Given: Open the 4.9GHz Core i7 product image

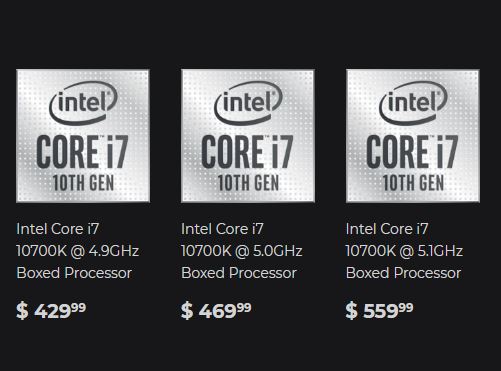Looking at the screenshot, I should click(x=83, y=136).
